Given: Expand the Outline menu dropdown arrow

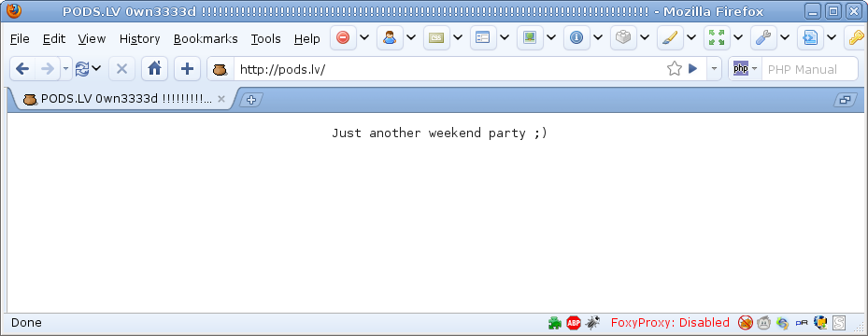Looking at the screenshot, I should tap(690, 37).
